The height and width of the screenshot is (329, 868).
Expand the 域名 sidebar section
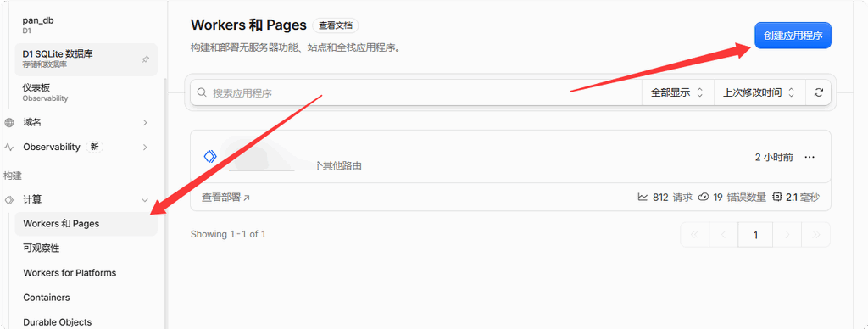(145, 122)
